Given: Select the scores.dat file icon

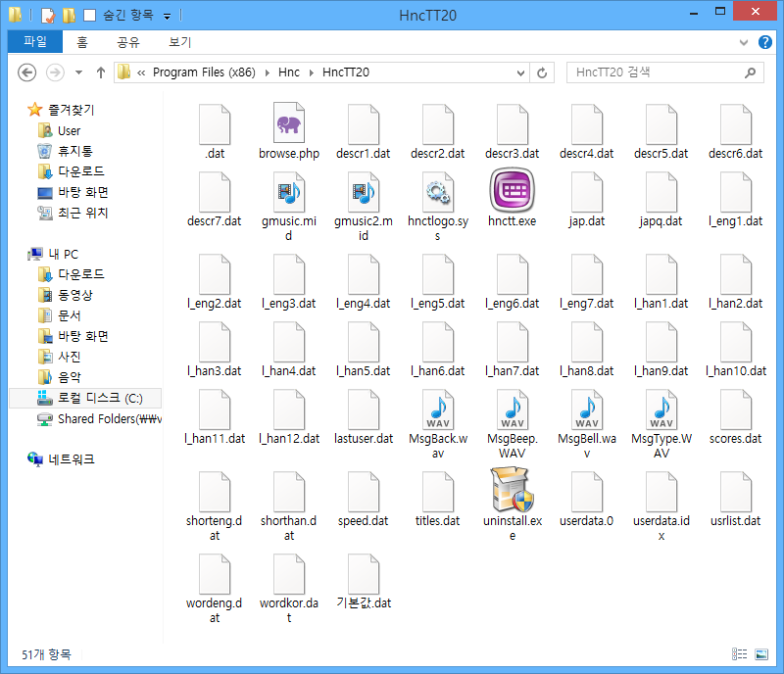Looking at the screenshot, I should point(736,409).
